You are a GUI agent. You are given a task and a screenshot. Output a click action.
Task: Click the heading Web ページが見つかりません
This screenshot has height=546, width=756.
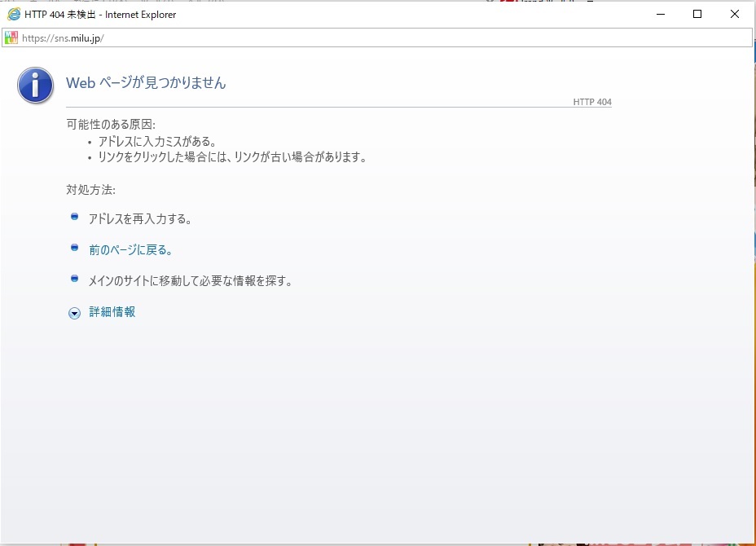(146, 83)
